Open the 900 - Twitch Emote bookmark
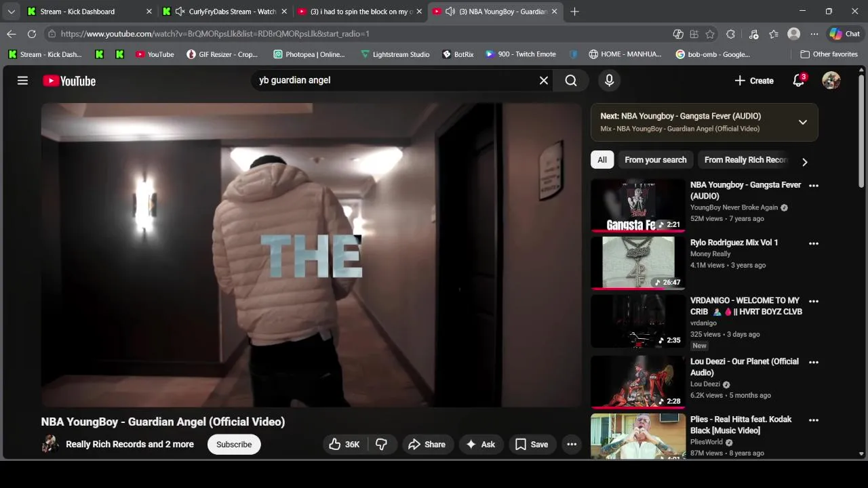 tap(521, 54)
